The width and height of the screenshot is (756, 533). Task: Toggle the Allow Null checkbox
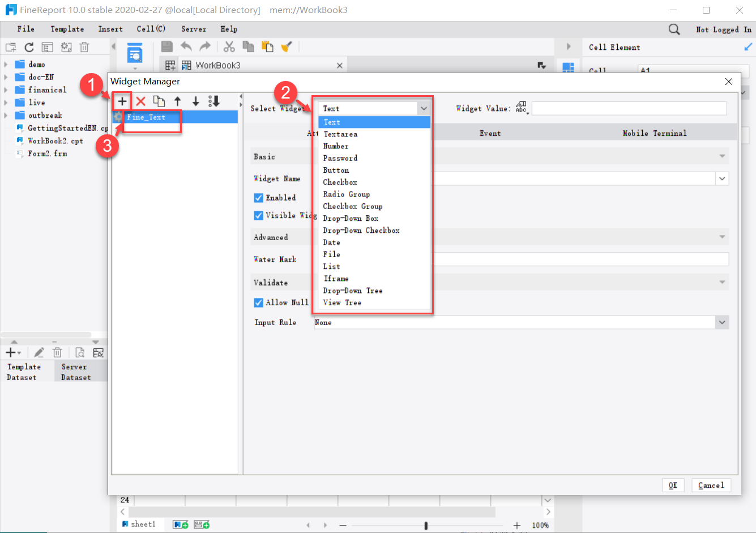click(259, 302)
